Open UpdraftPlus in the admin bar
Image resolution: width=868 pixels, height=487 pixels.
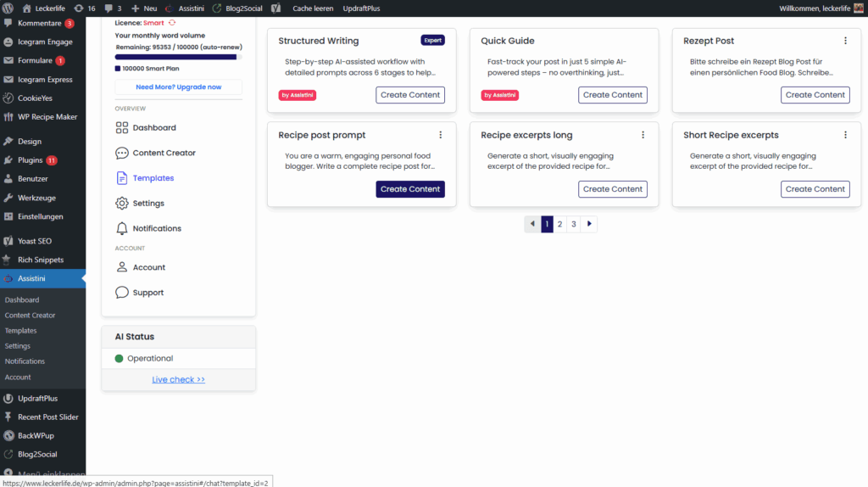tap(361, 8)
